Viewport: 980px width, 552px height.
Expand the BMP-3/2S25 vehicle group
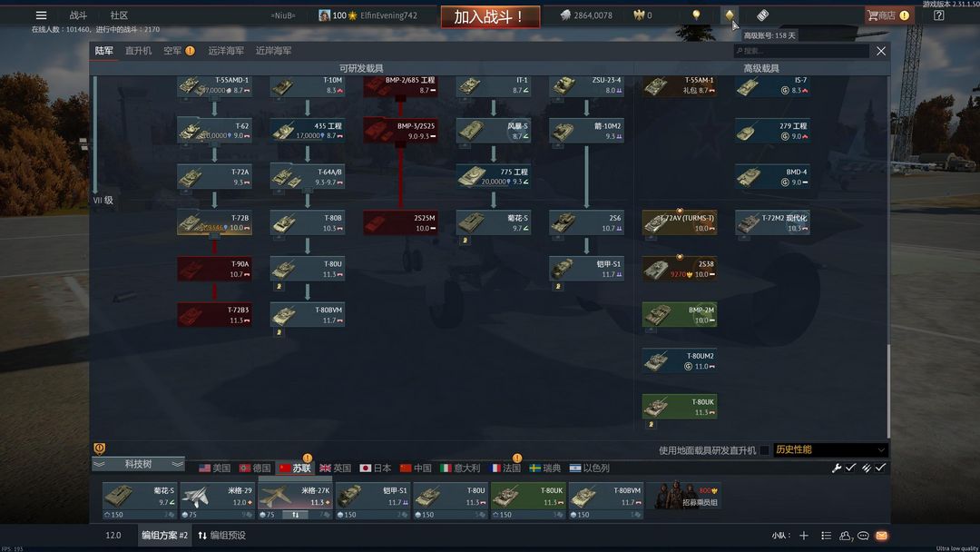tap(401, 131)
